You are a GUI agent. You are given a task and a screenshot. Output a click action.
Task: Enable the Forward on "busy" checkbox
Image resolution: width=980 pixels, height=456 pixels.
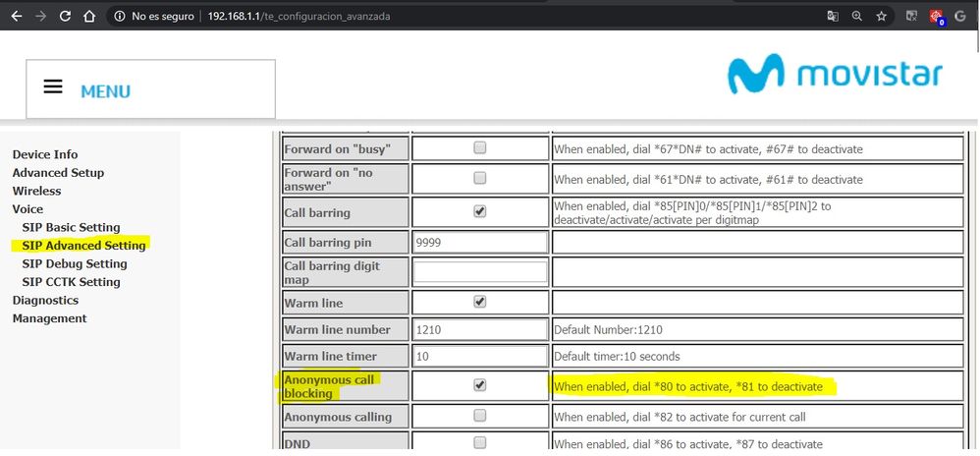(480, 148)
